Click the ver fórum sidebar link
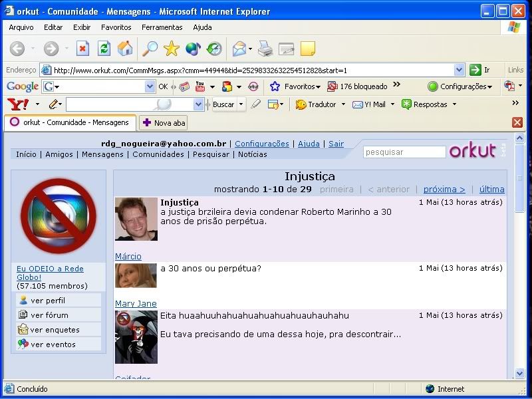The height and width of the screenshot is (399, 532). click(x=49, y=315)
